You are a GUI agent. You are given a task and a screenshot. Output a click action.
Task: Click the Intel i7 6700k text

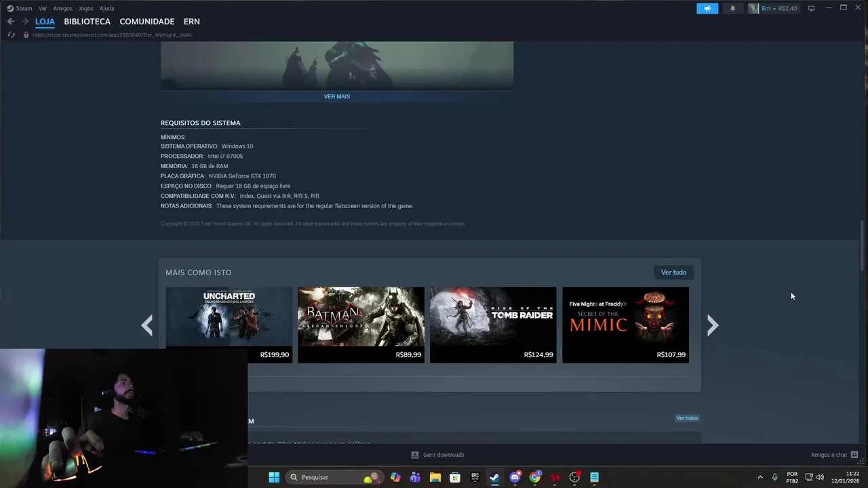click(225, 157)
